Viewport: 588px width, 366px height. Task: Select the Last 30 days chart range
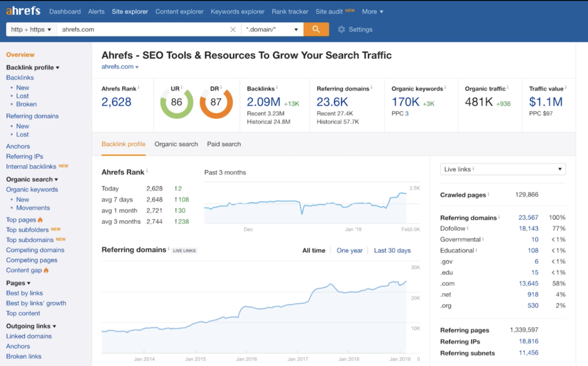pyautogui.click(x=392, y=251)
